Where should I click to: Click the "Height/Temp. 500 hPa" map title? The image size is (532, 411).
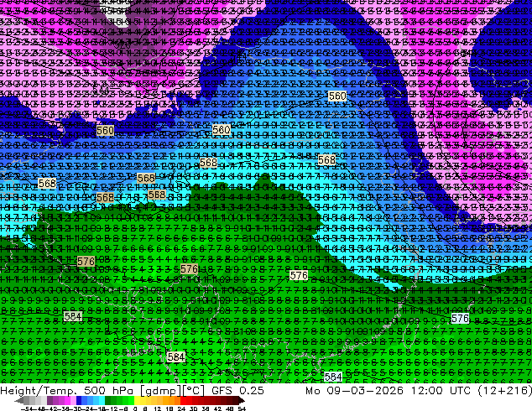point(65,391)
